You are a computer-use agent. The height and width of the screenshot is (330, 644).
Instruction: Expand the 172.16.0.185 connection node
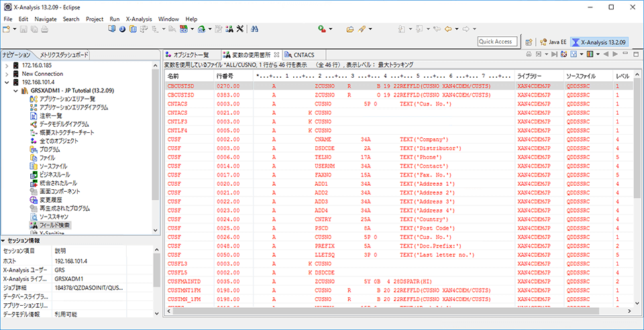[x=7, y=66]
